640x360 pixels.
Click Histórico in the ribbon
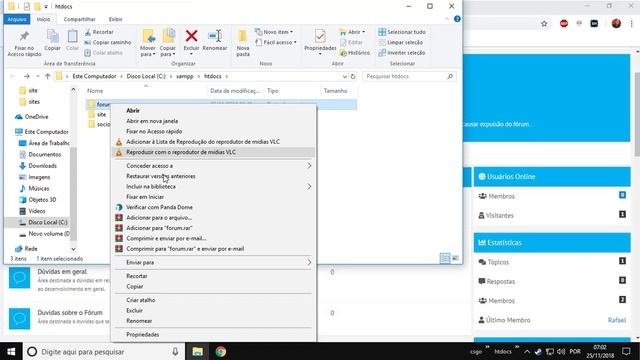(x=355, y=53)
